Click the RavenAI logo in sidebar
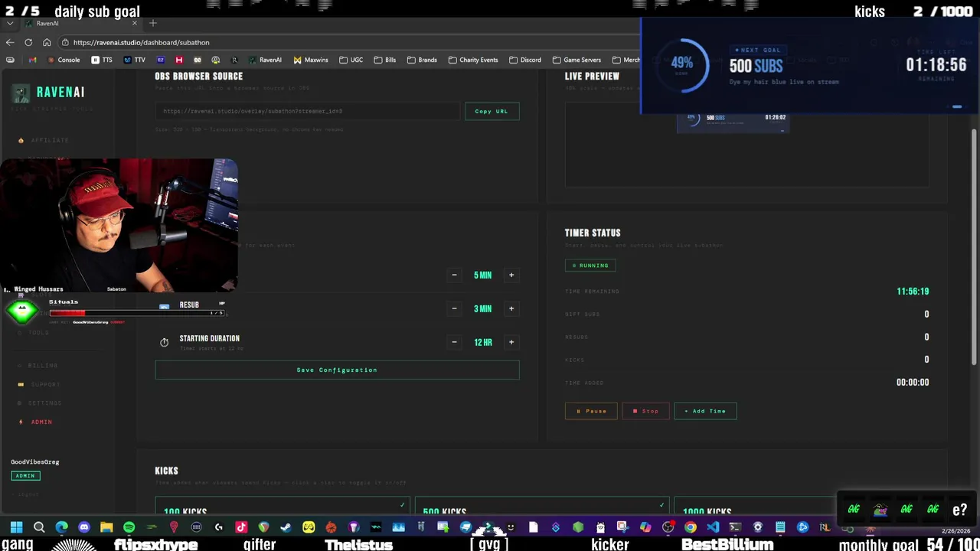The image size is (980, 551). click(x=49, y=93)
